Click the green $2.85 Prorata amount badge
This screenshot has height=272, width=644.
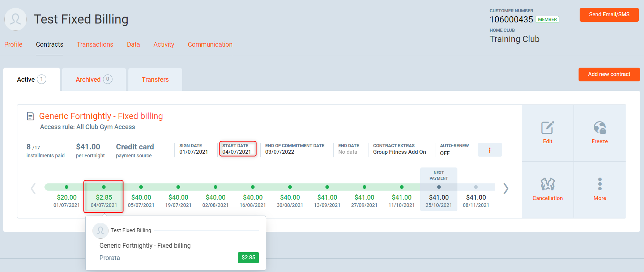(x=248, y=258)
